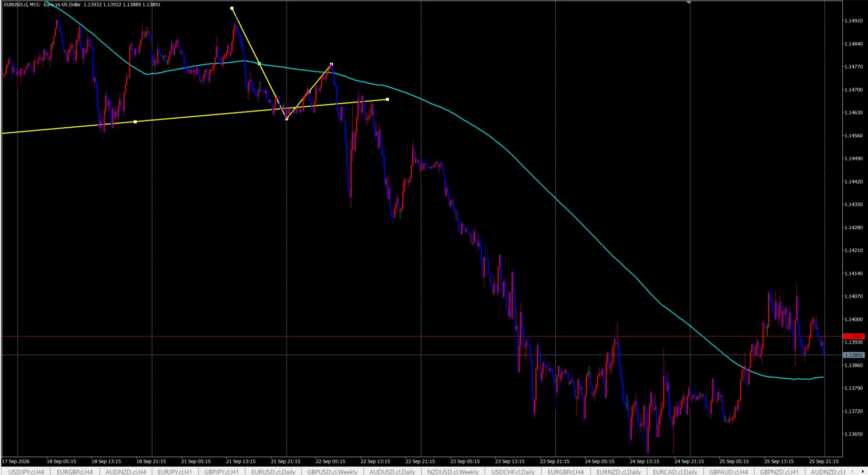The height and width of the screenshot is (475, 868).
Task: Click the red 1.13947 price level label
Action: [854, 336]
